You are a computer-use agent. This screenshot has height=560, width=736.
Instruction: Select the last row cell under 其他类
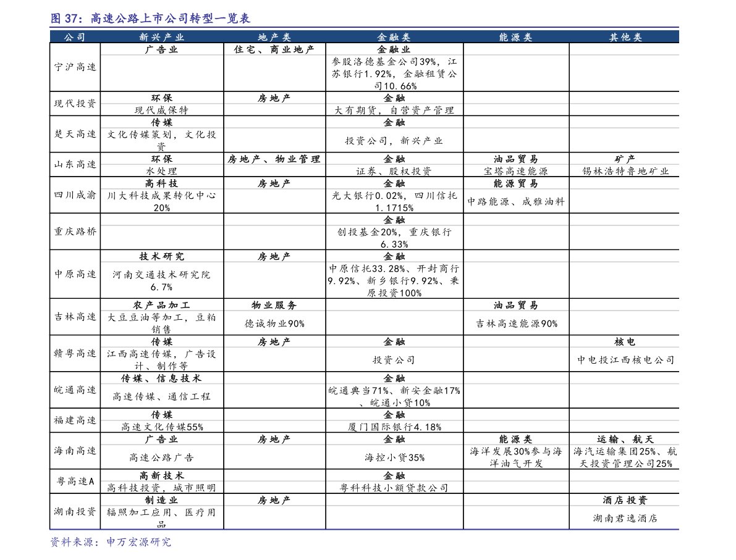624,517
